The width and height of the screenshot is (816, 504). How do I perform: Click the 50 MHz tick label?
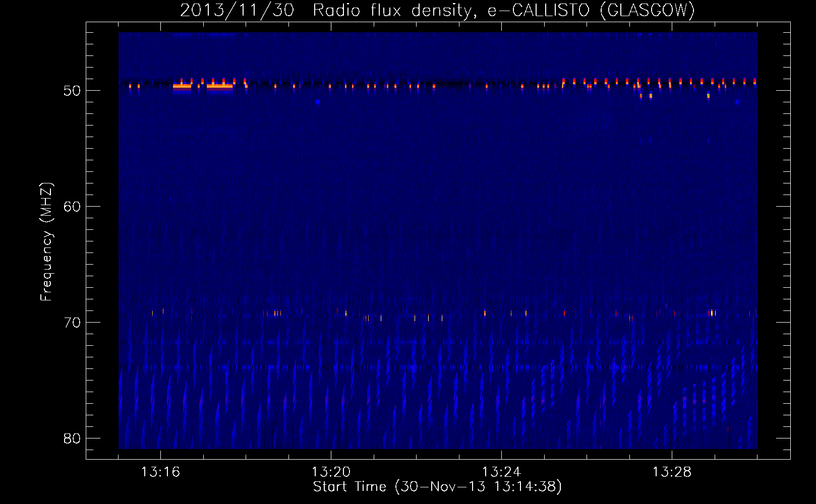pyautogui.click(x=72, y=91)
